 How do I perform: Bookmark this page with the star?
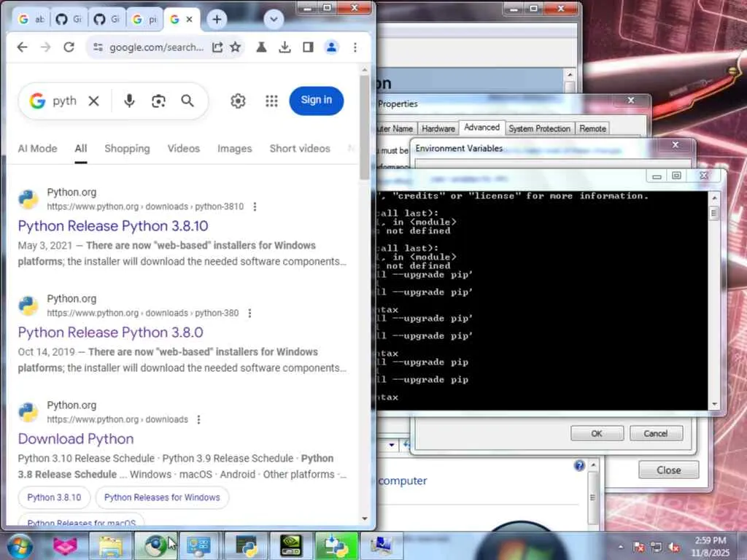236,47
